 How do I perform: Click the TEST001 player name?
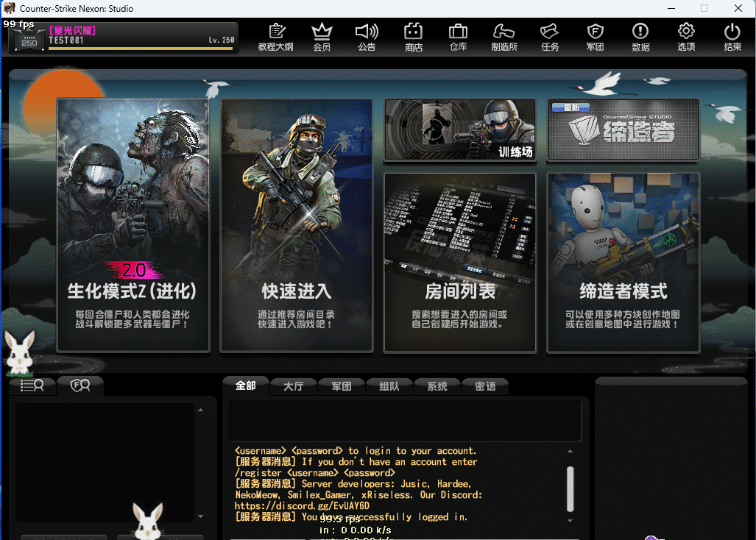pos(66,40)
